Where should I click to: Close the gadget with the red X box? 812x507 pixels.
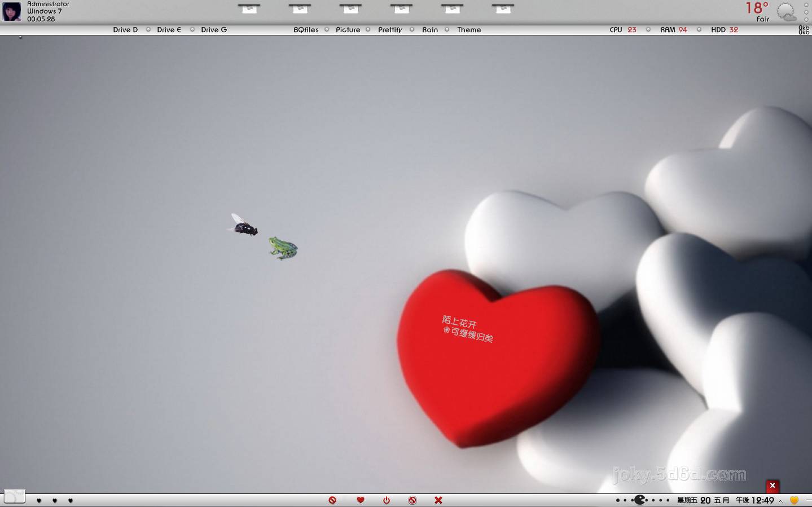tap(773, 486)
